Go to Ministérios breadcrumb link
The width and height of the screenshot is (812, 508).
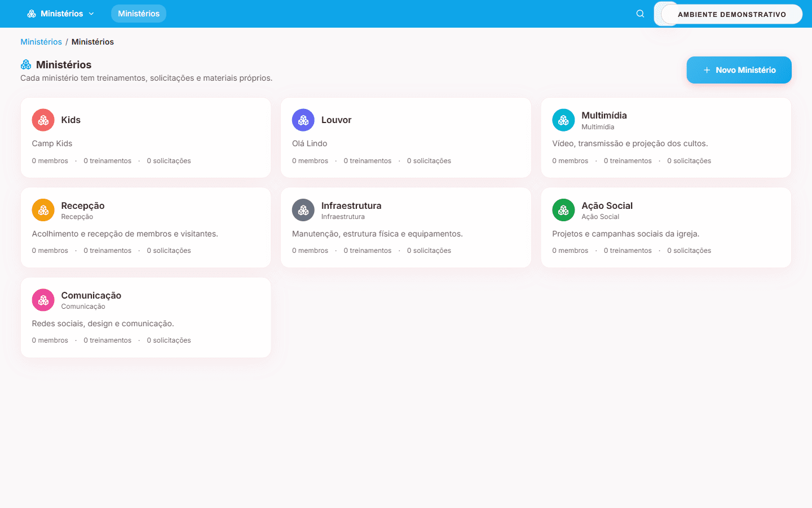pos(41,42)
